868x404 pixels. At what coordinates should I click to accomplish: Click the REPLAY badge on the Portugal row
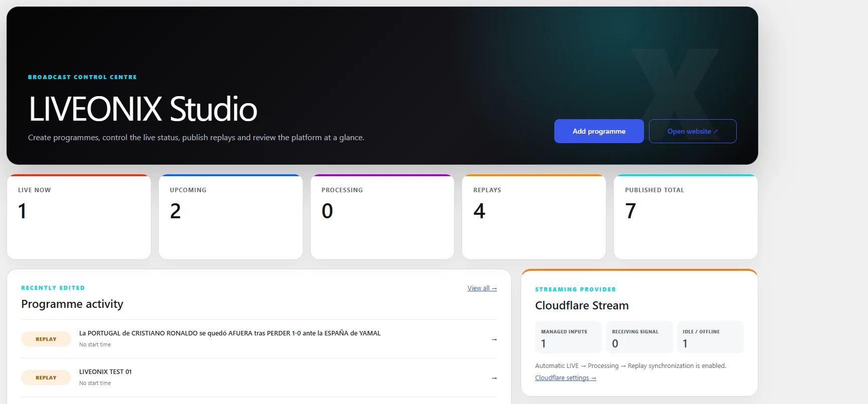point(46,339)
